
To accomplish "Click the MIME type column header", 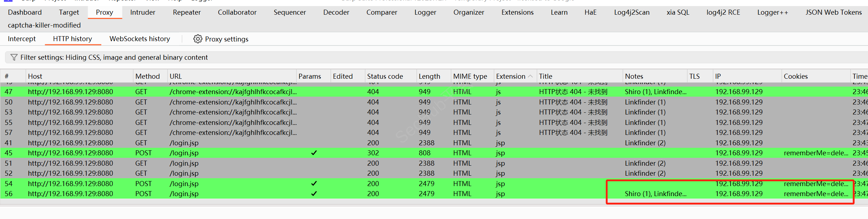I will pos(470,76).
